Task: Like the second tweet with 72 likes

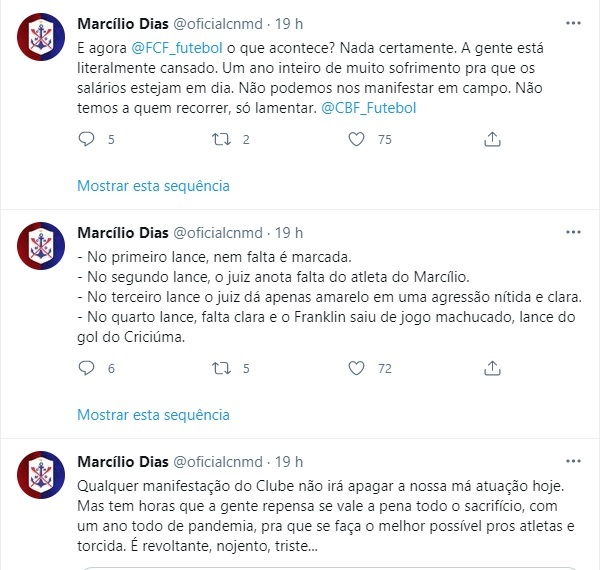Action: click(356, 368)
